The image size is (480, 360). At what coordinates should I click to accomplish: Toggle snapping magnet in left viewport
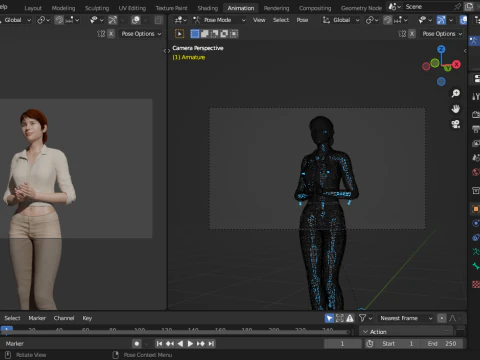coord(59,20)
